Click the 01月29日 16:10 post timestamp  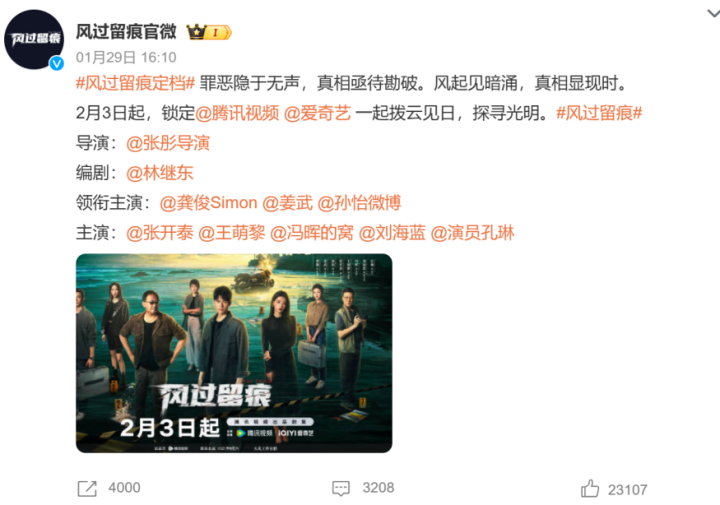click(126, 57)
